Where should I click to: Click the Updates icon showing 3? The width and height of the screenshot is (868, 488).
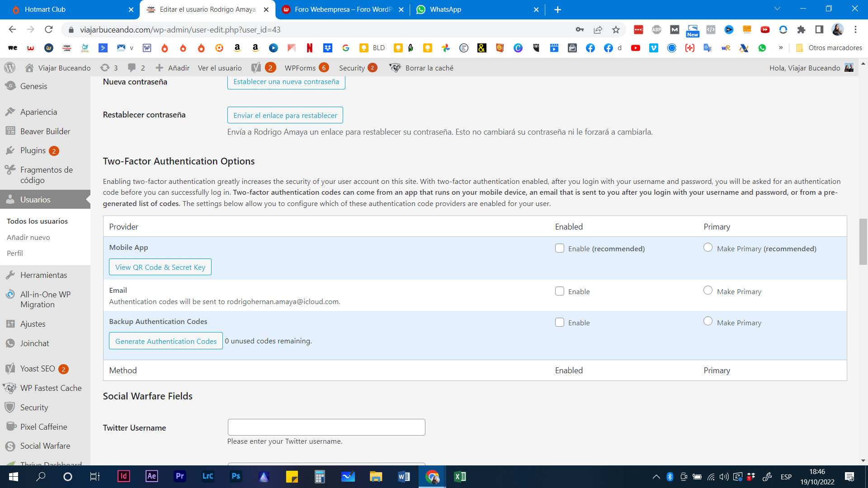109,68
